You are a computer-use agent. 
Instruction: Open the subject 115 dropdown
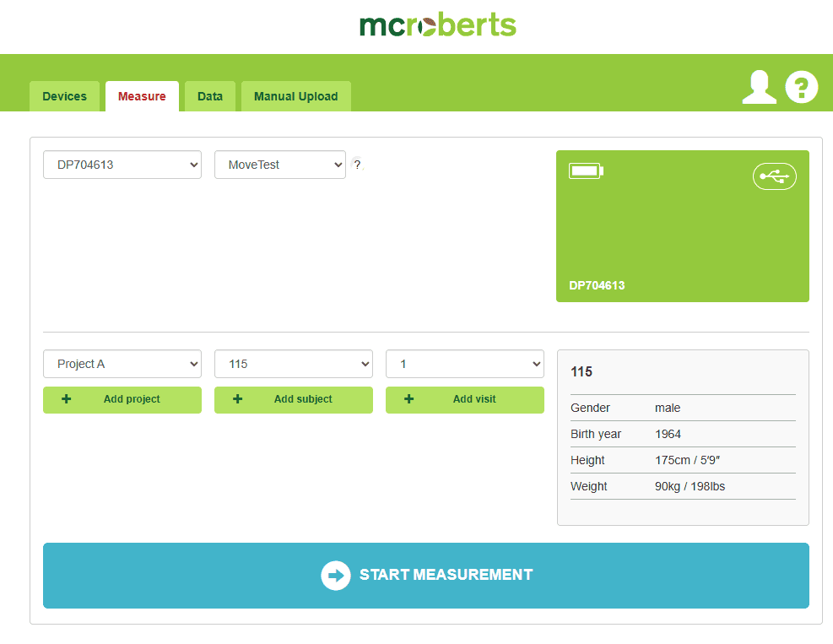[x=294, y=364]
